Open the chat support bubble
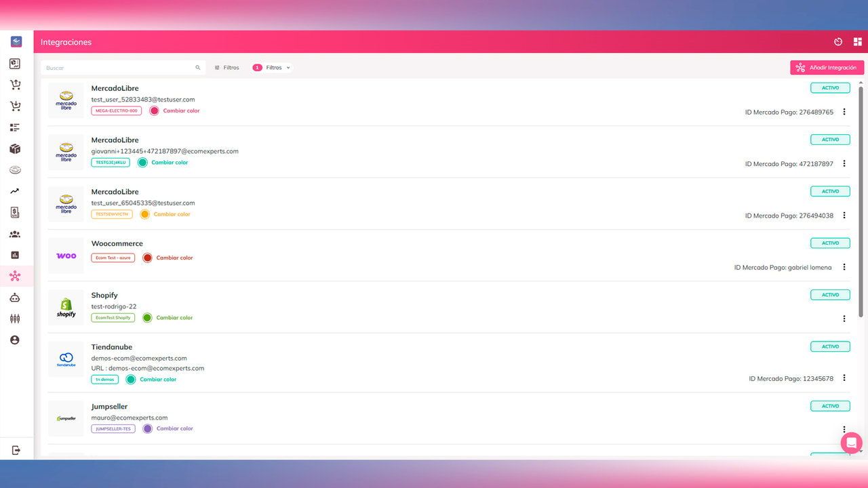Screen dimensions: 868x488 coord(851,443)
